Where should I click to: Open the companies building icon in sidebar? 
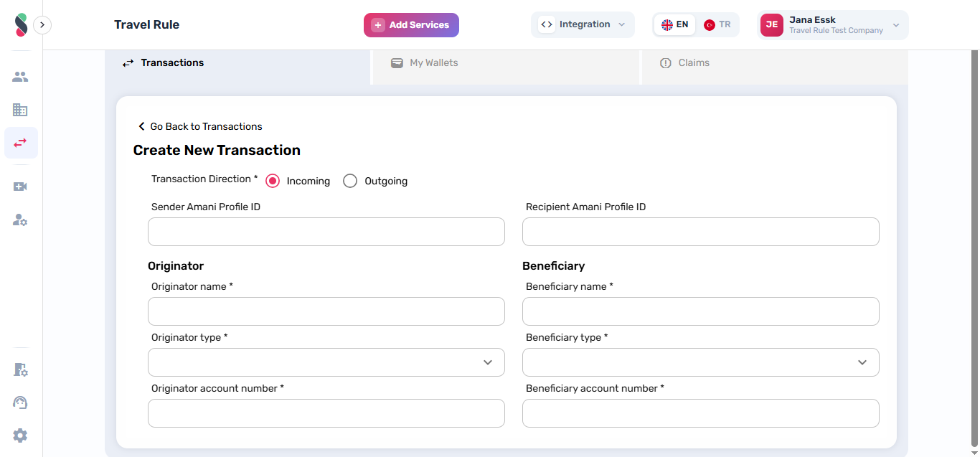click(x=20, y=110)
